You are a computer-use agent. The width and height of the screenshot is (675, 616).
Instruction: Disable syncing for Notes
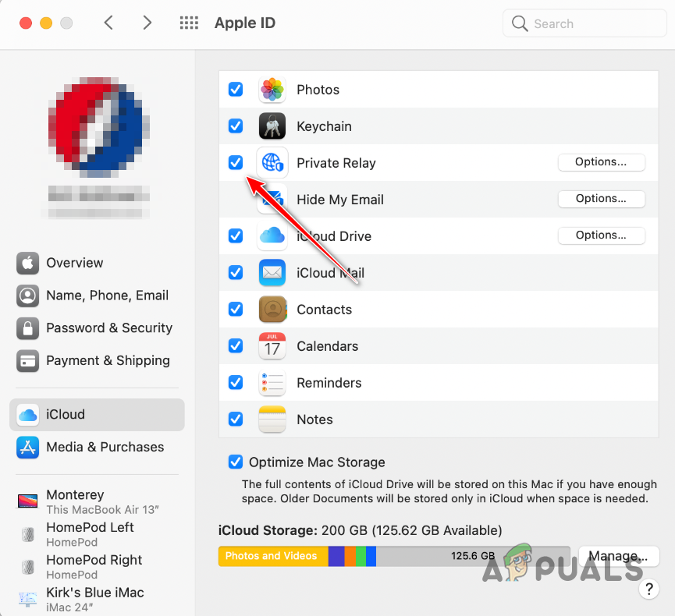235,419
